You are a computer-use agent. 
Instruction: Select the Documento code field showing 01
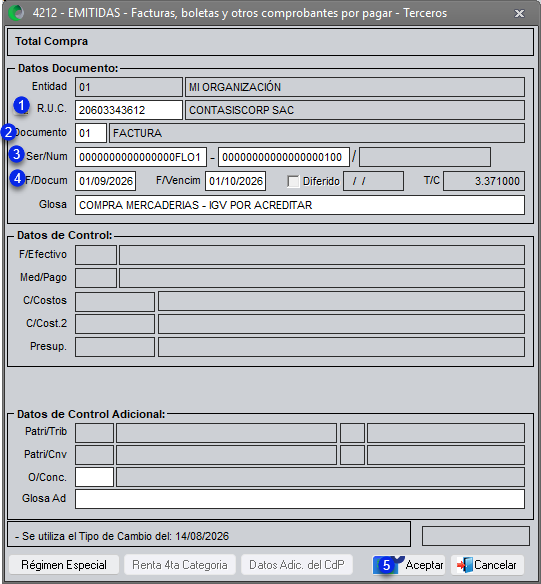coord(91,133)
